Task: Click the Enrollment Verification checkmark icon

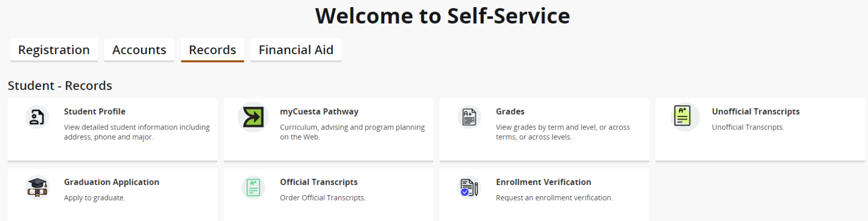Action: [469, 188]
